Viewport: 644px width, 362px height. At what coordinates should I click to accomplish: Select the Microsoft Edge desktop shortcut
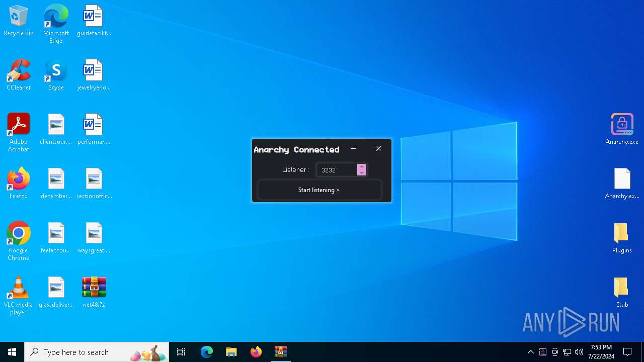(56, 24)
